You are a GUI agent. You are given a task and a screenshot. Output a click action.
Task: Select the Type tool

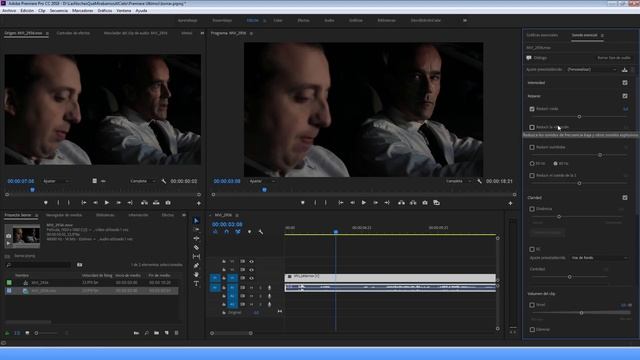196,284
